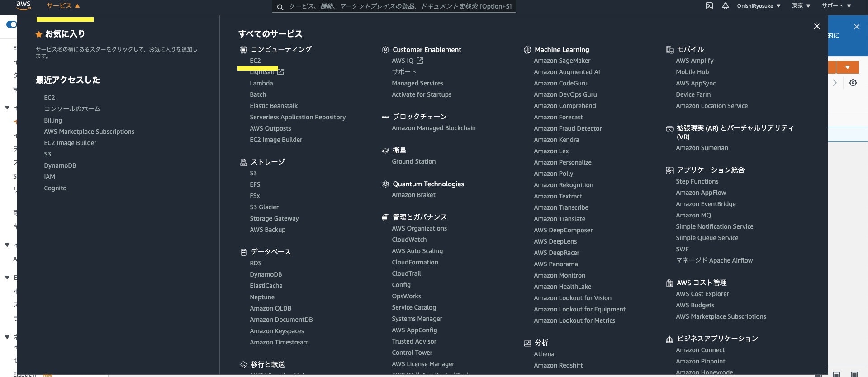Open CloudWatch service
Viewport: 868px width, 377px height.
(409, 240)
